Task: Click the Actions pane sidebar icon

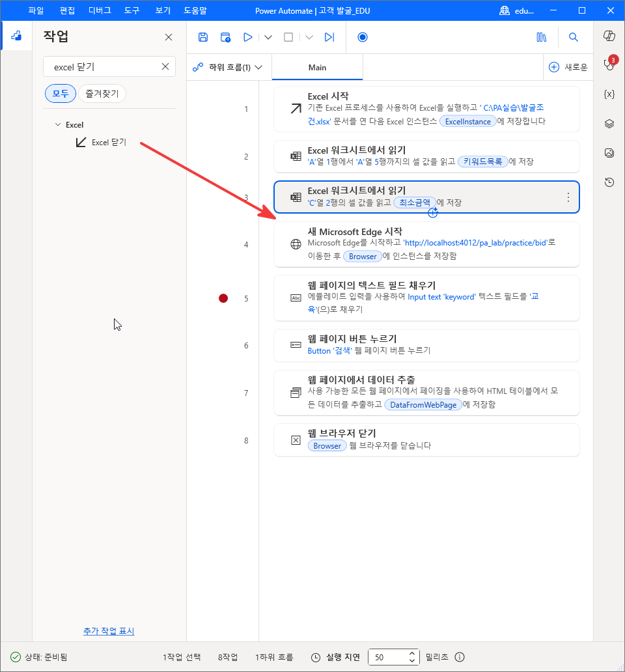Action: click(16, 36)
